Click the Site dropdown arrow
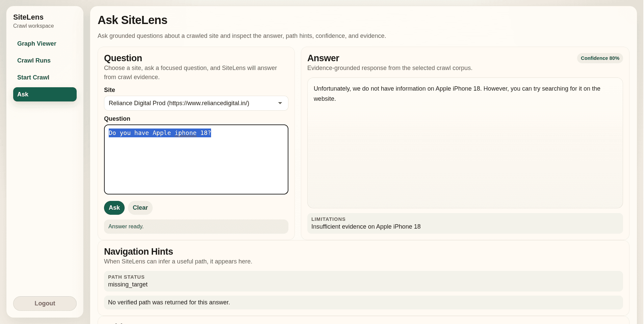The height and width of the screenshot is (324, 644). [280, 103]
